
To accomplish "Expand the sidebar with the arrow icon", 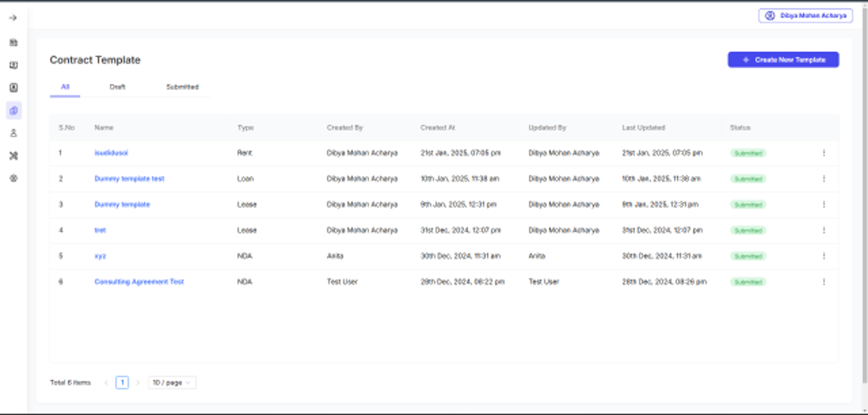I will (x=13, y=18).
